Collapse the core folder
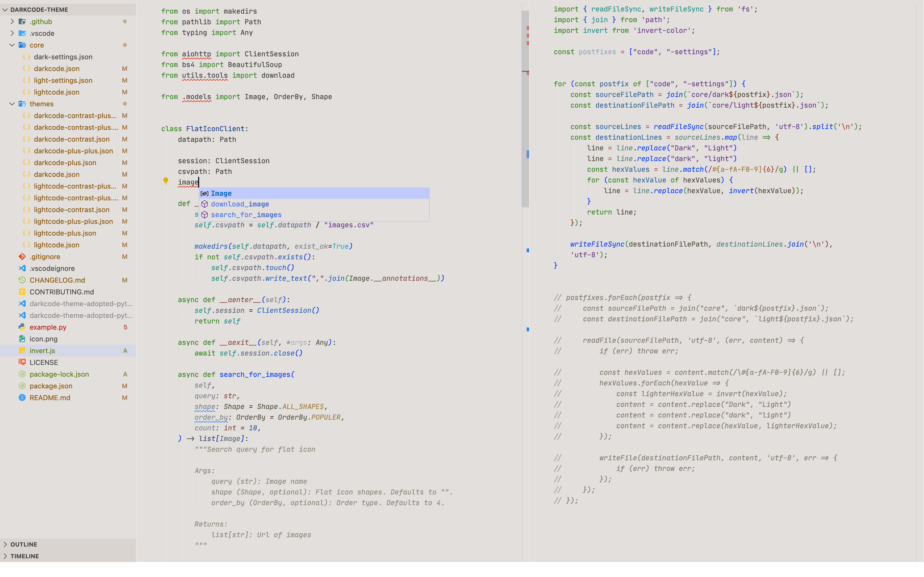This screenshot has height=577, width=924. point(12,45)
